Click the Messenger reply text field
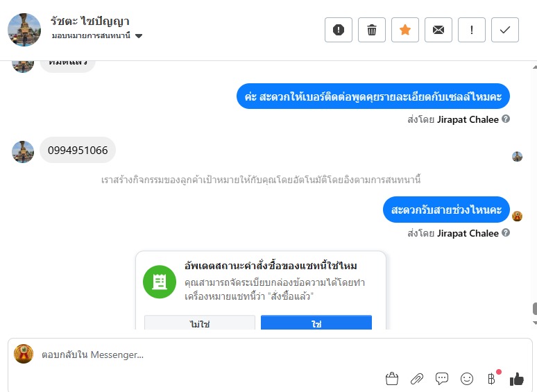 (208, 355)
